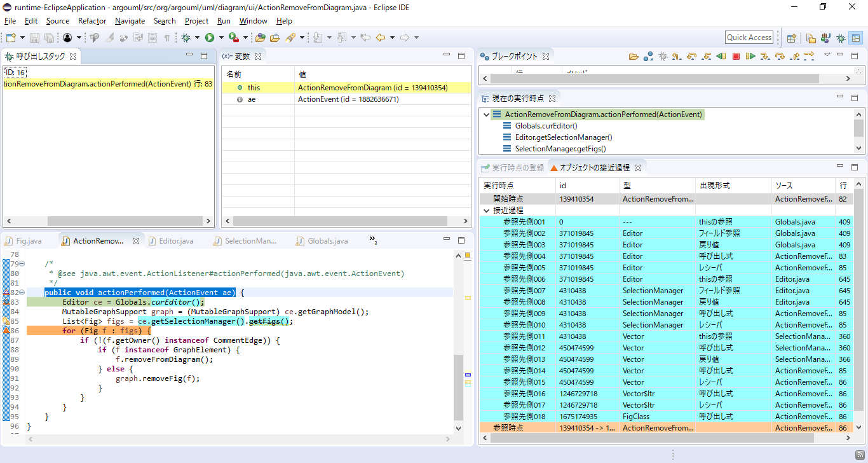Click the Forward navigation arrow
The width and height of the screenshot is (868, 463).
coord(405,38)
